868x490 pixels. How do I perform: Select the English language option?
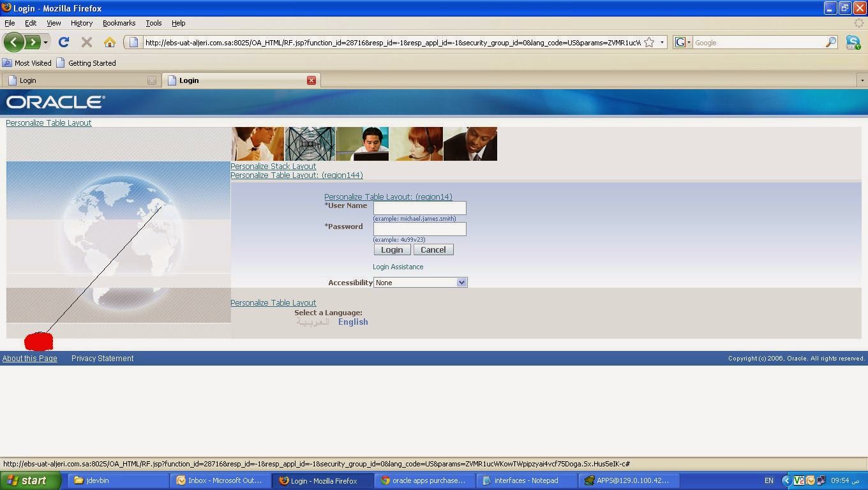(x=353, y=322)
